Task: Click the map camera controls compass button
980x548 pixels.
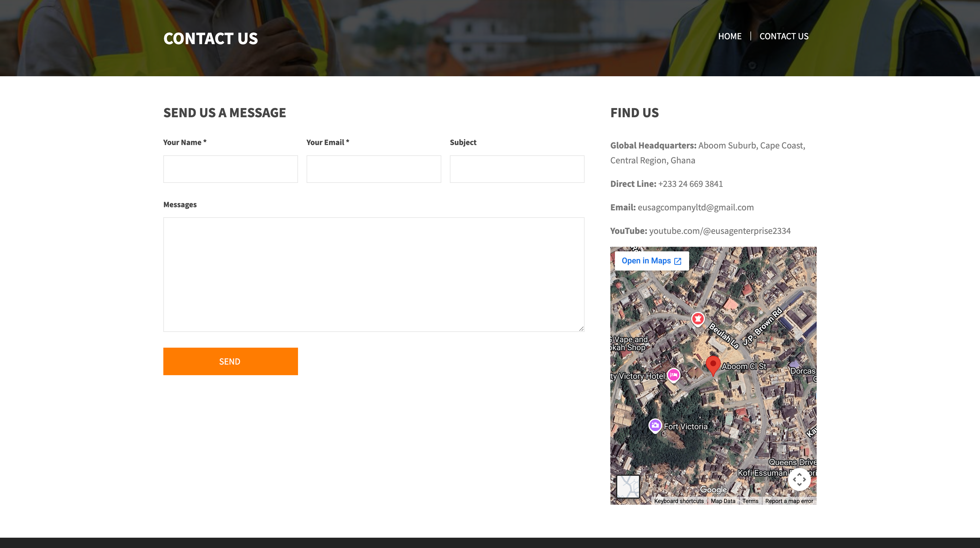Action: tap(799, 479)
